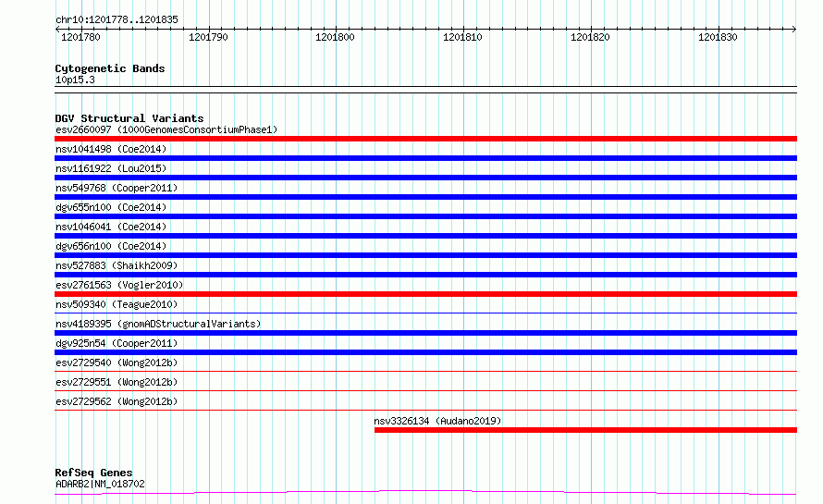
Task: Click ruler position 1201830
Action: click(x=718, y=37)
